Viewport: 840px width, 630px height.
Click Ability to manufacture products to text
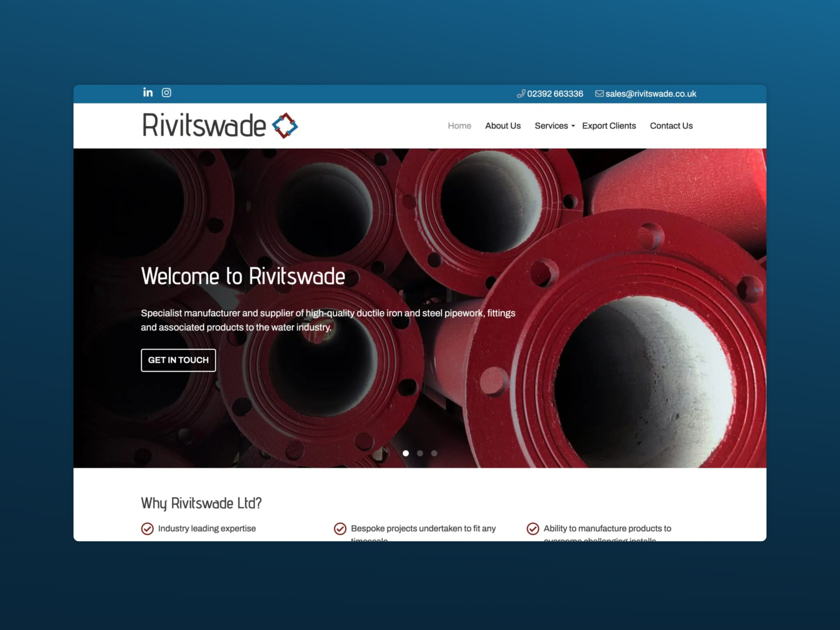(x=607, y=529)
